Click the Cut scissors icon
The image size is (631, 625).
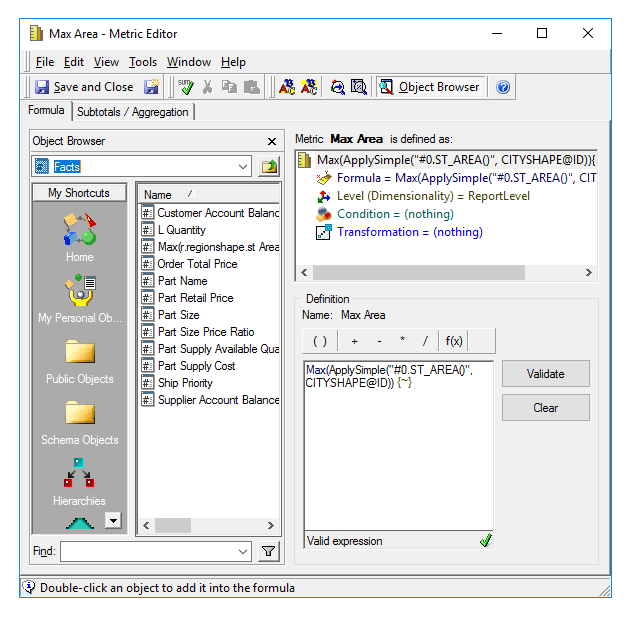pyautogui.click(x=207, y=87)
